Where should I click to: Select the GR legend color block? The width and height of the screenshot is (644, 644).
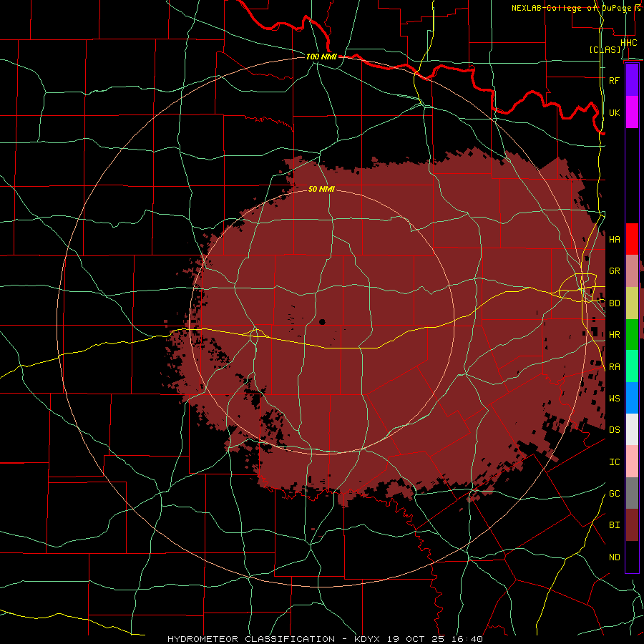point(632,270)
